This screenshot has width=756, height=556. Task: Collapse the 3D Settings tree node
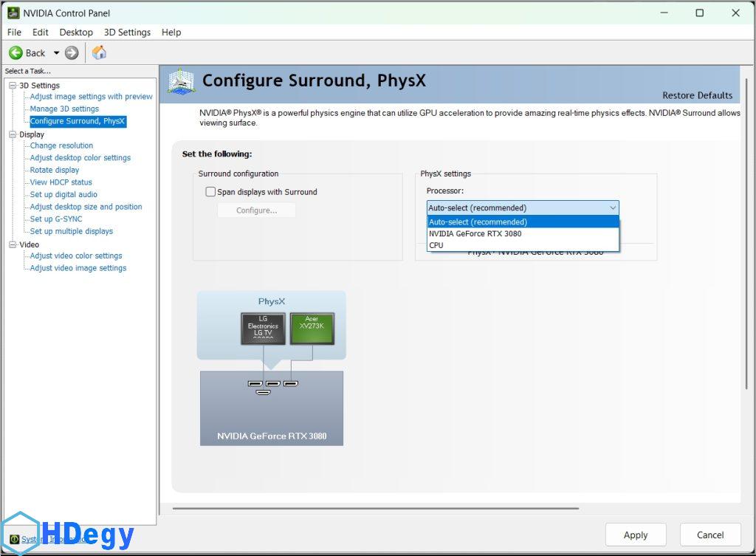pos(13,86)
